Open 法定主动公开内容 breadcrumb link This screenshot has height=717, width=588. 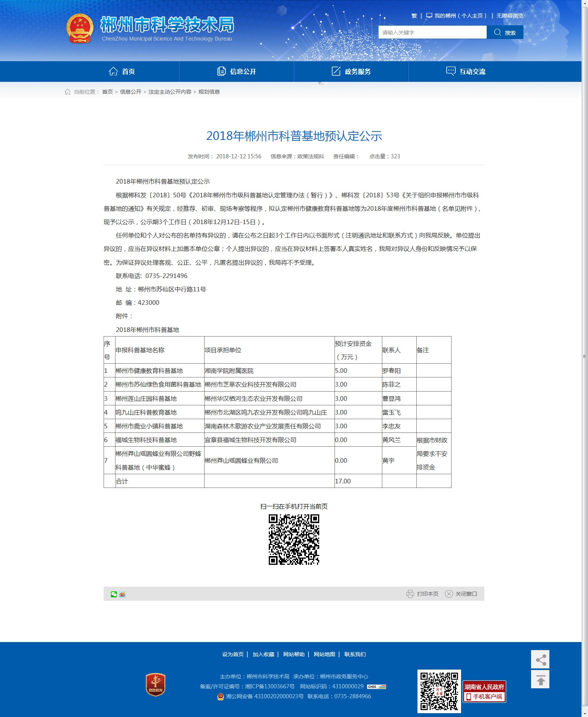170,92
